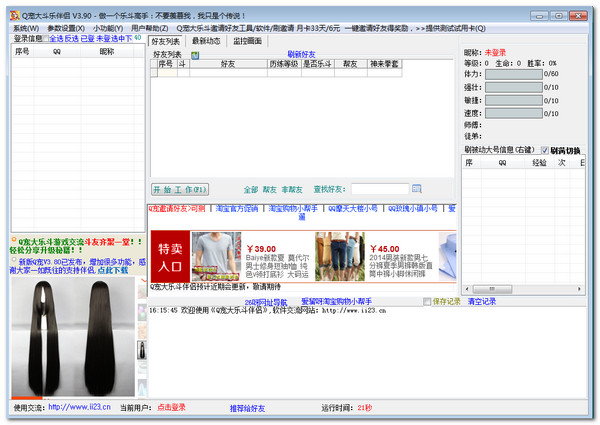Switch to the 最新动态 tab

208,41
